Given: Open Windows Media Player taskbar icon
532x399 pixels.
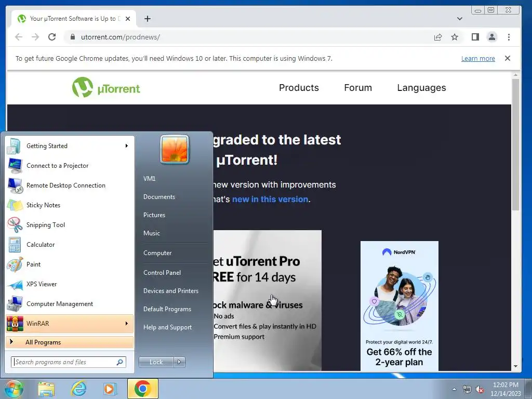Looking at the screenshot, I should [x=110, y=389].
